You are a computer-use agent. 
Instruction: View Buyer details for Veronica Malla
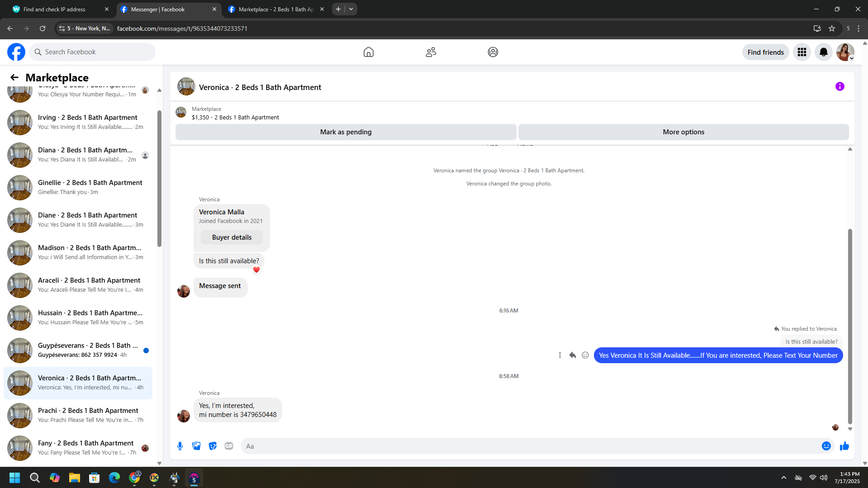(232, 237)
